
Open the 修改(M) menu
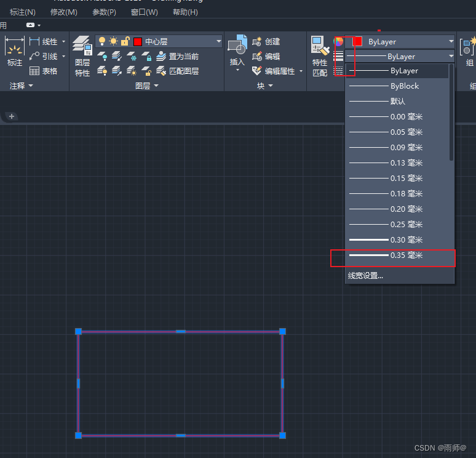coord(64,12)
